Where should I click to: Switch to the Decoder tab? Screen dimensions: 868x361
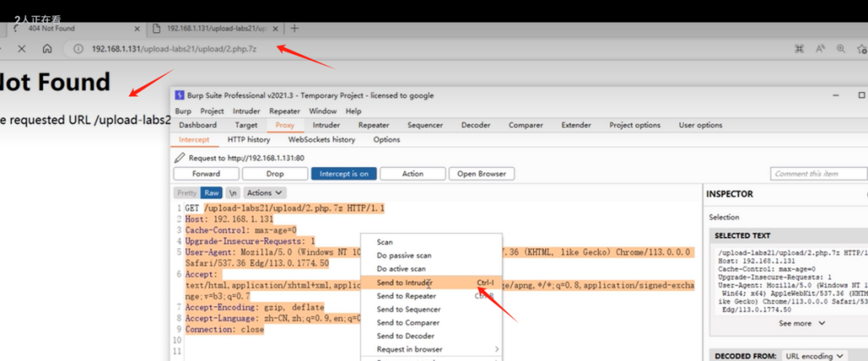tap(475, 125)
